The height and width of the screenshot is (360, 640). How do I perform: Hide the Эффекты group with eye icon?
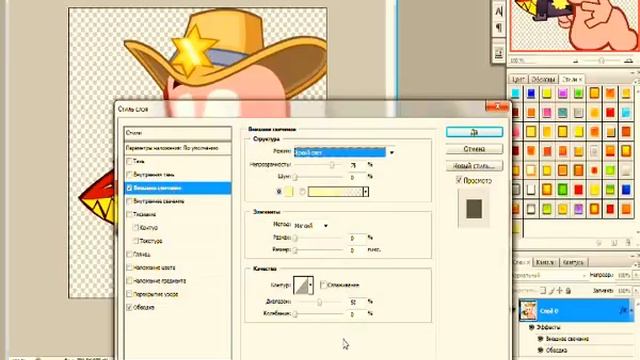click(x=531, y=327)
